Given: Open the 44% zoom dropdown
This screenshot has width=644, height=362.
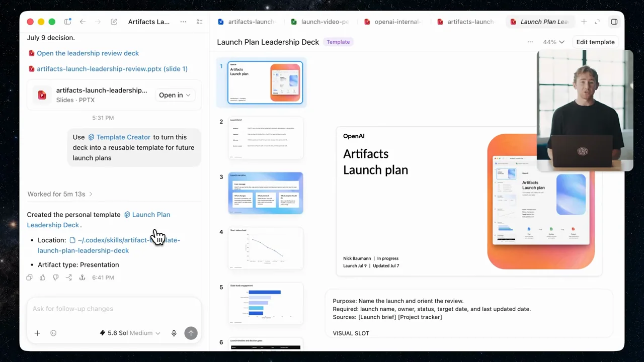Looking at the screenshot, I should (553, 42).
